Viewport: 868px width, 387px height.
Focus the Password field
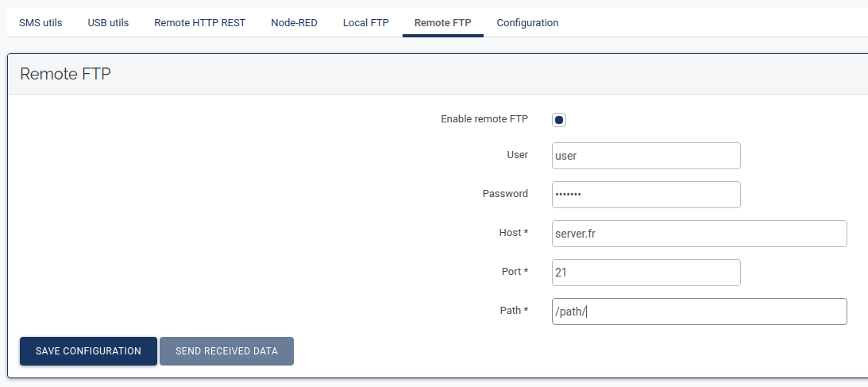646,195
